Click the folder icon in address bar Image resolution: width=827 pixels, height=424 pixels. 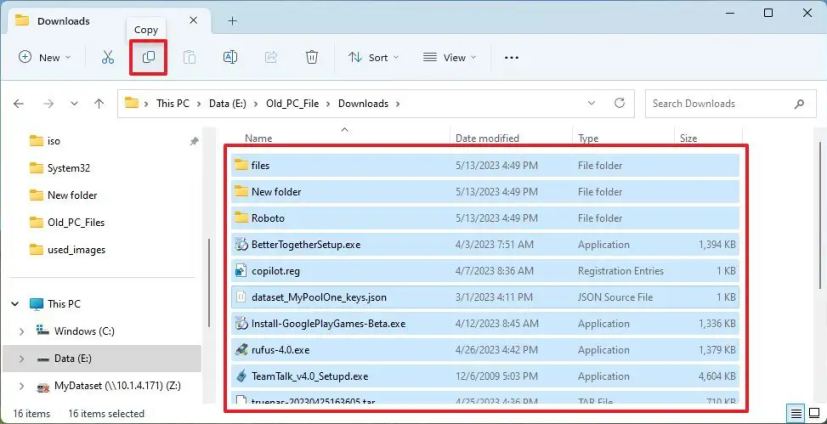pos(131,103)
